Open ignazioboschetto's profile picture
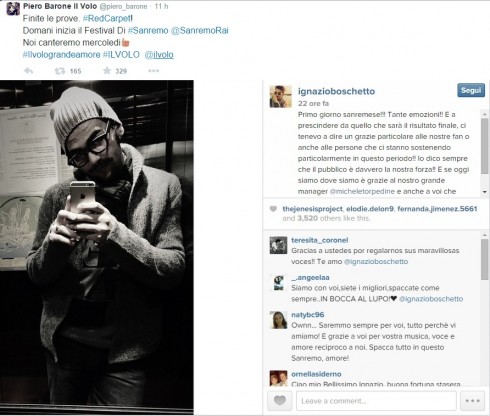The image size is (490, 416). click(280, 97)
